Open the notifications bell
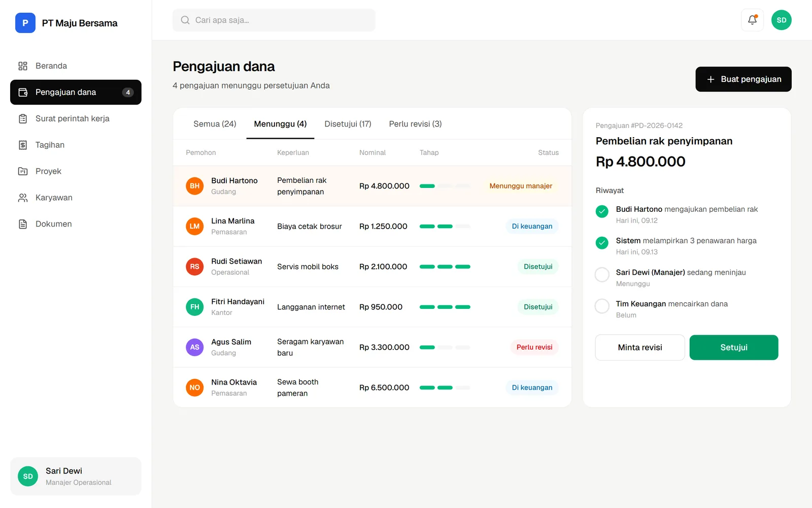The width and height of the screenshot is (812, 508). point(752,20)
